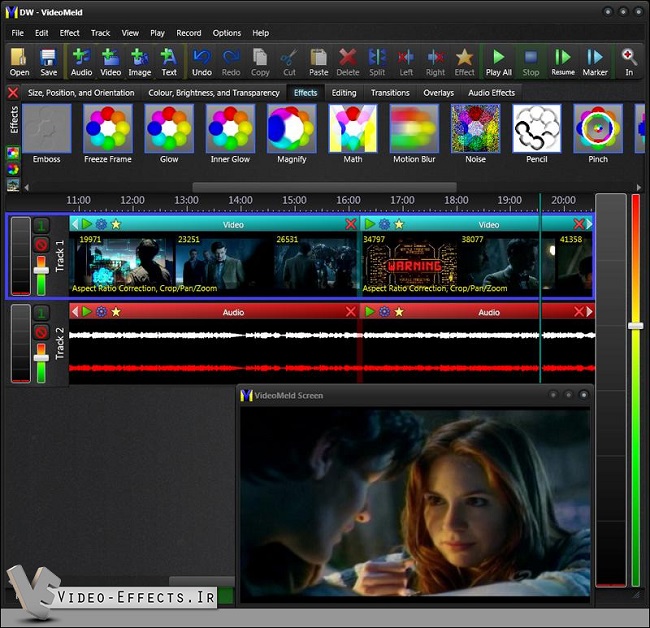Add an Image via toolbar
Screen dimensions: 650x628
140,62
